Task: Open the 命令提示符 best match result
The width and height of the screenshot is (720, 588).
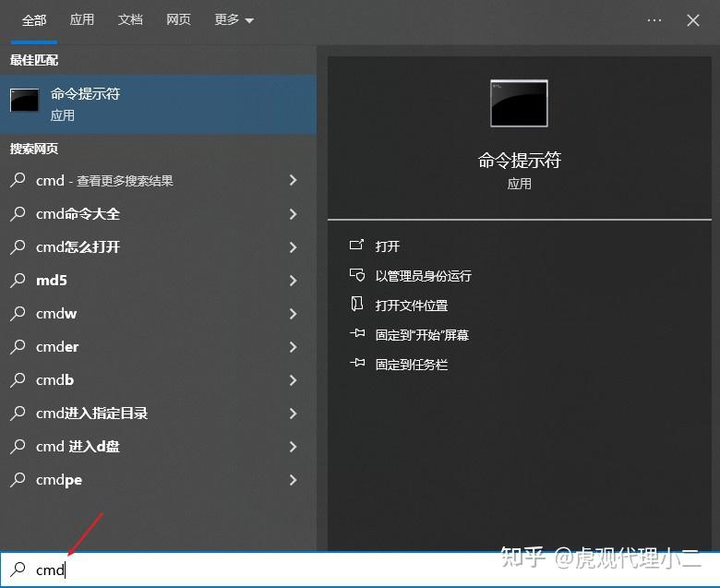Action: coord(158,104)
